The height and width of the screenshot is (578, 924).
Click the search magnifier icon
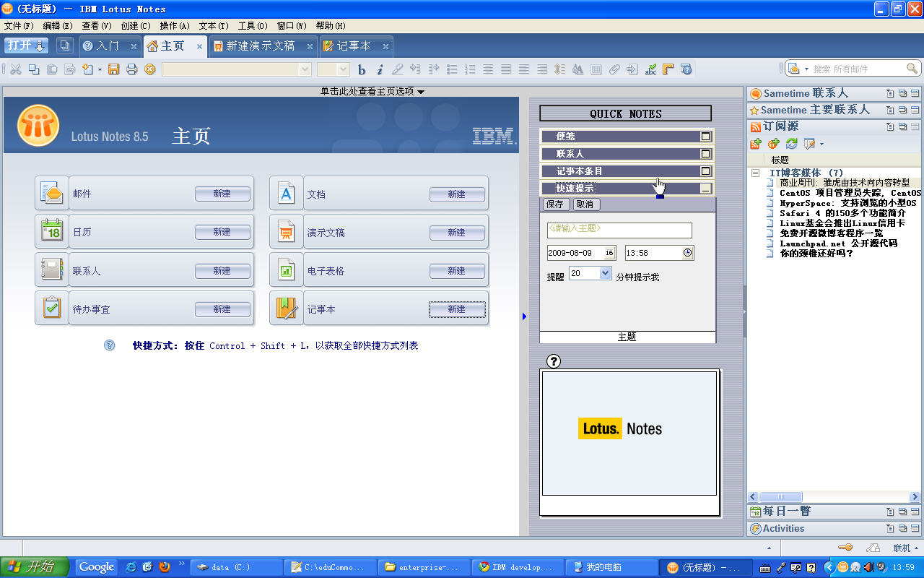[x=912, y=69]
